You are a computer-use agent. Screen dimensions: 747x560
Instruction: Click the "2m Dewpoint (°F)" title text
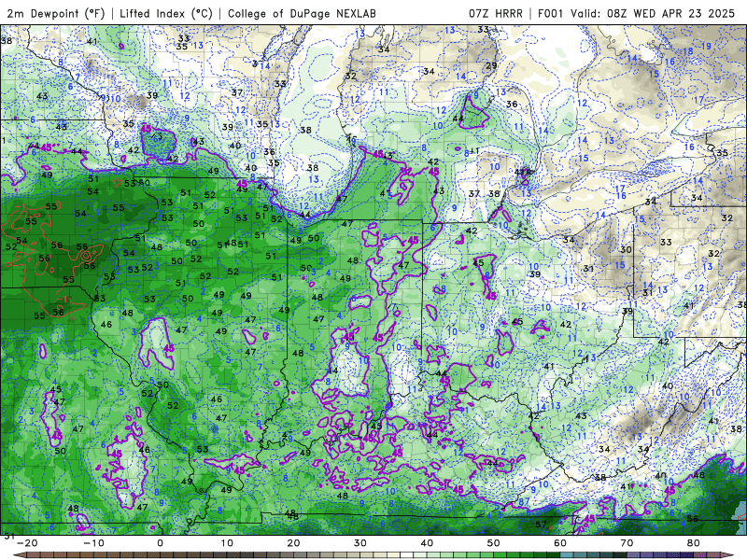click(56, 13)
